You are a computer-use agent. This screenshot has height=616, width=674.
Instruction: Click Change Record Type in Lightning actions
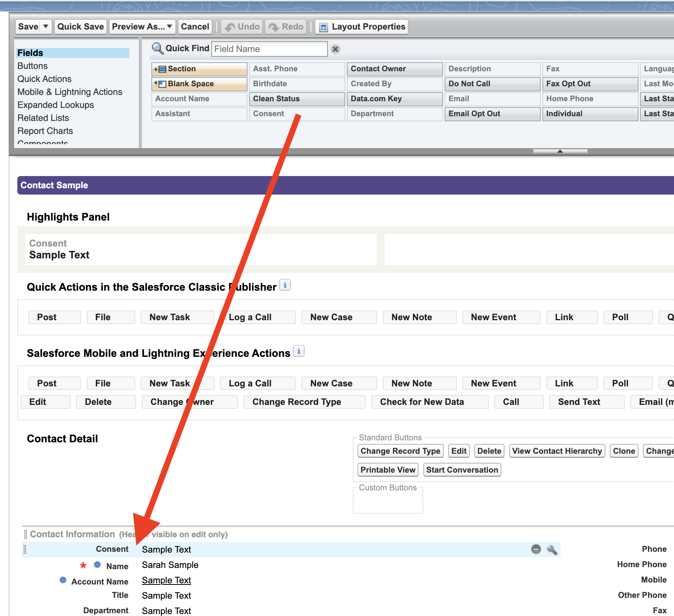click(304, 402)
